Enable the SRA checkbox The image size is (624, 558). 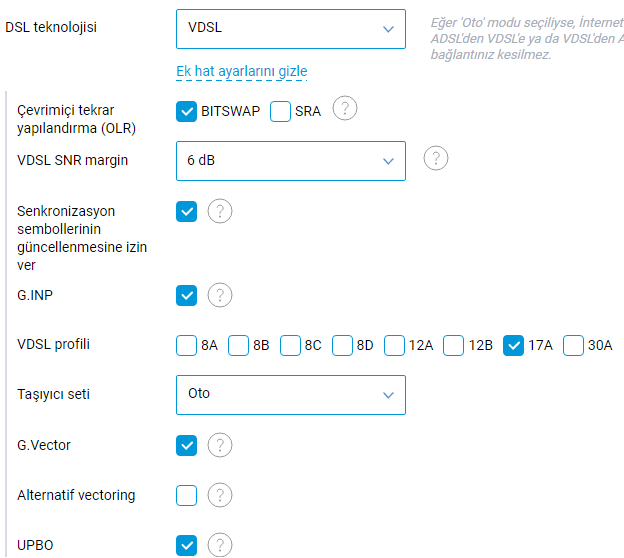click(280, 111)
